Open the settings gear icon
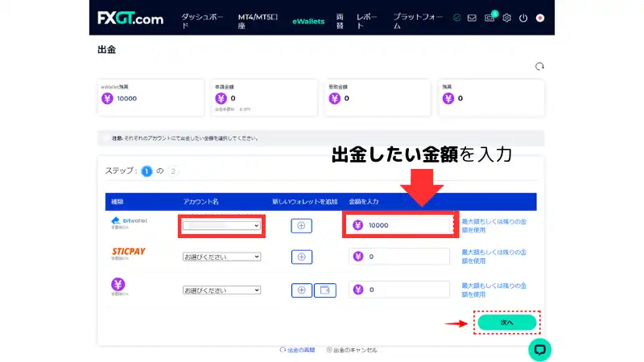Screen dimensions: 644x362 [x=506, y=18]
